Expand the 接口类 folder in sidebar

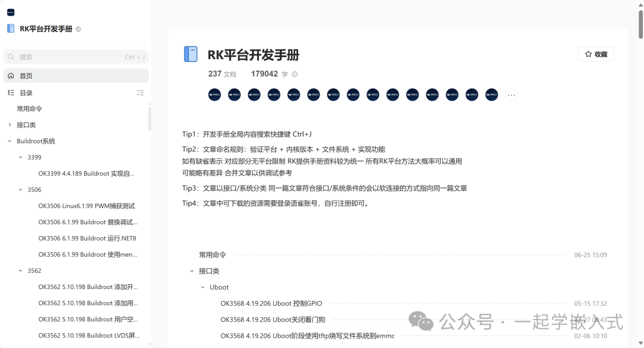coord(10,125)
